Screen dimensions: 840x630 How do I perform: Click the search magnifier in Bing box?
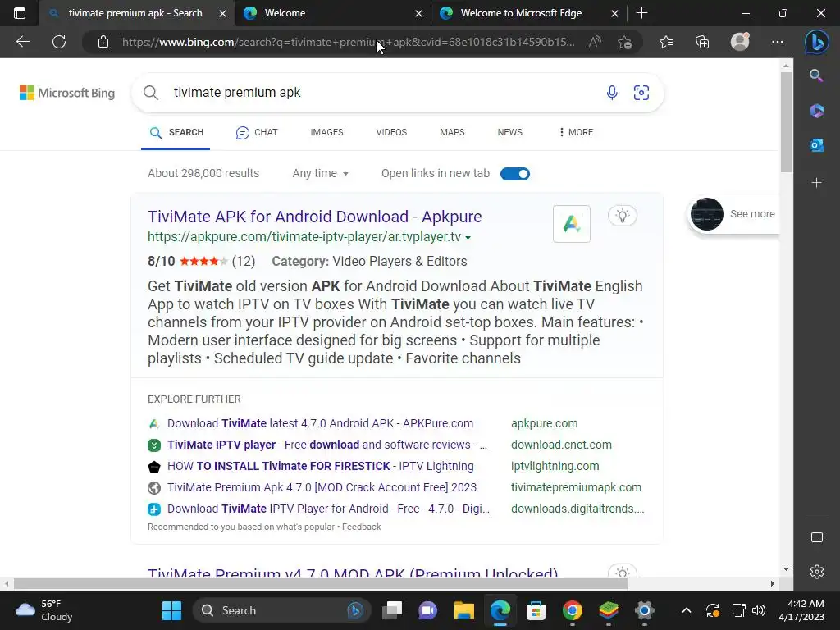click(151, 93)
